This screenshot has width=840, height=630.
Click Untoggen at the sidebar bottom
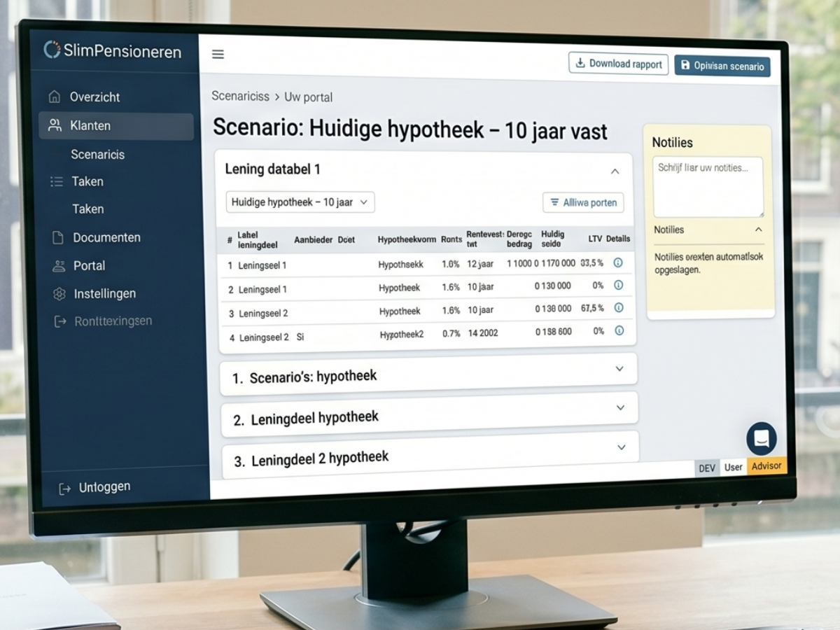click(x=94, y=487)
